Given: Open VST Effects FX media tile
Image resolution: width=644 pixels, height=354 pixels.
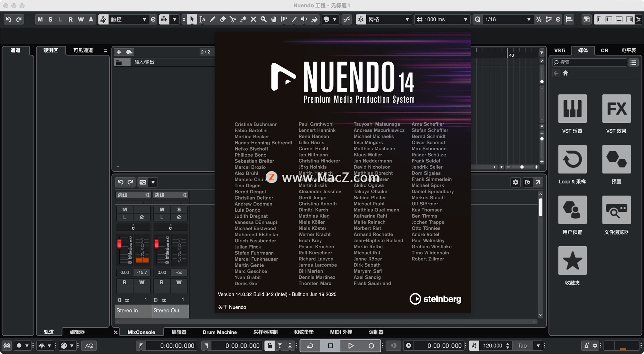Looking at the screenshot, I should (x=616, y=108).
